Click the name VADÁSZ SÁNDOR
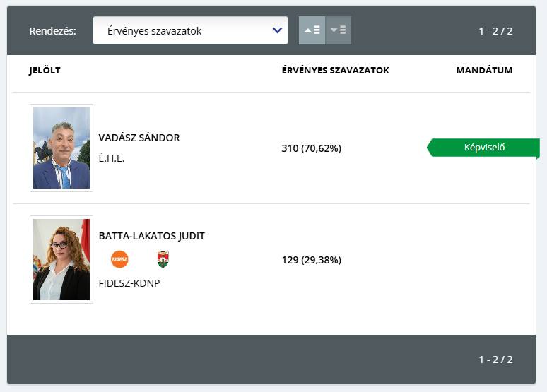The height and width of the screenshot is (392, 547). pos(139,138)
